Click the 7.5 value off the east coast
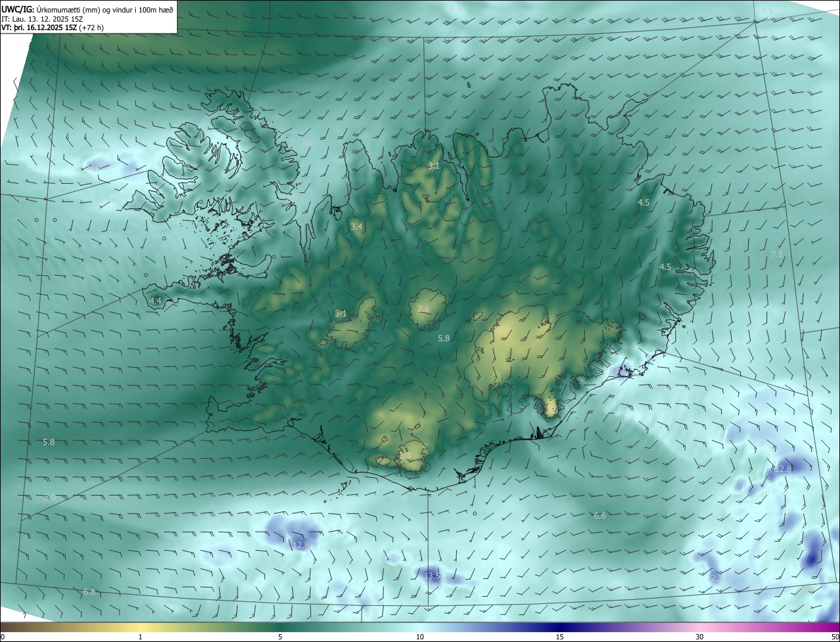Image resolution: width=840 pixels, height=642 pixels. point(777,254)
